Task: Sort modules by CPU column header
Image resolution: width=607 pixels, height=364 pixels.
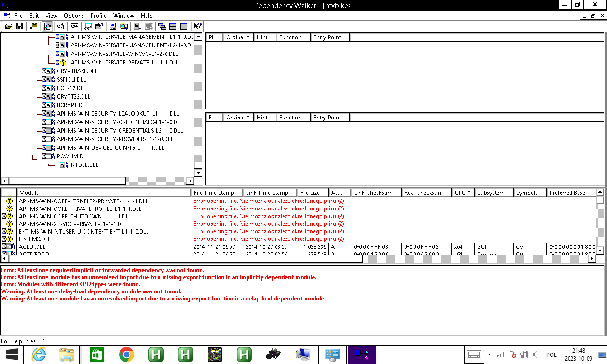Action: pos(463,193)
